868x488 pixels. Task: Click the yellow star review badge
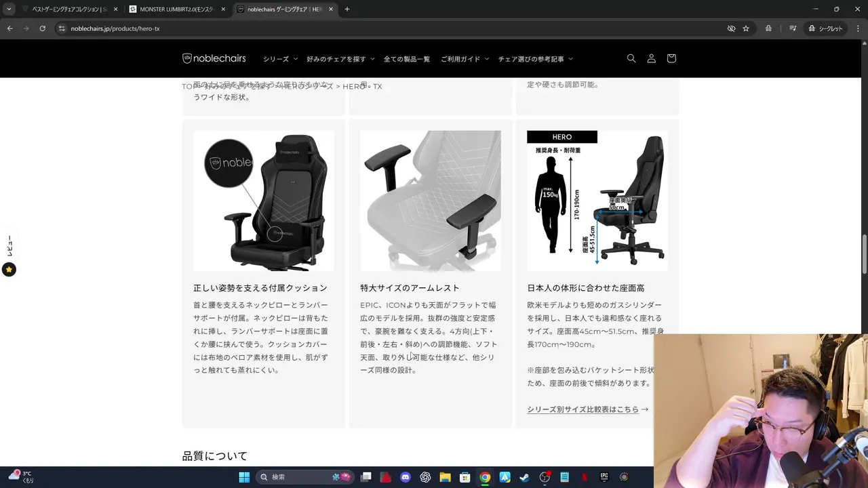(9, 270)
